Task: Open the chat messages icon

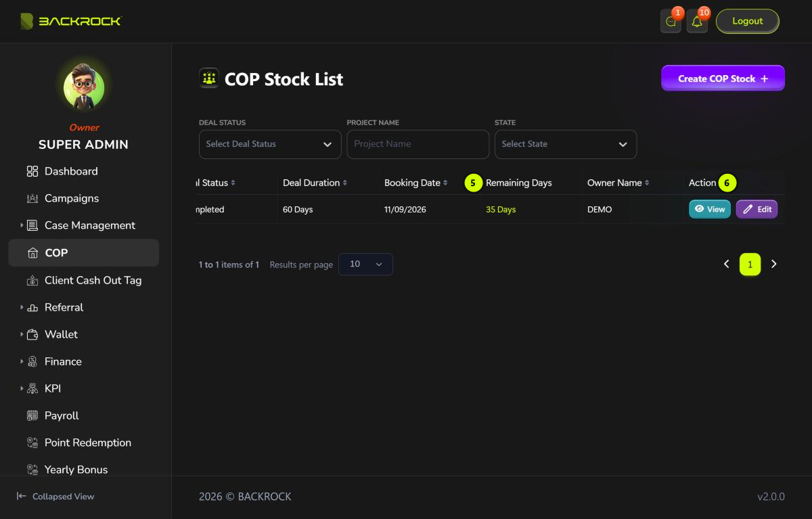Action: [671, 22]
